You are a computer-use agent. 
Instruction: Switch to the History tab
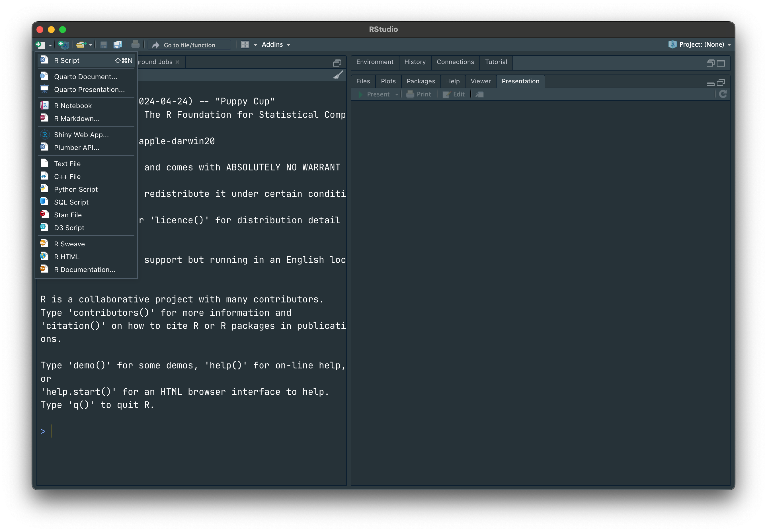pyautogui.click(x=415, y=62)
